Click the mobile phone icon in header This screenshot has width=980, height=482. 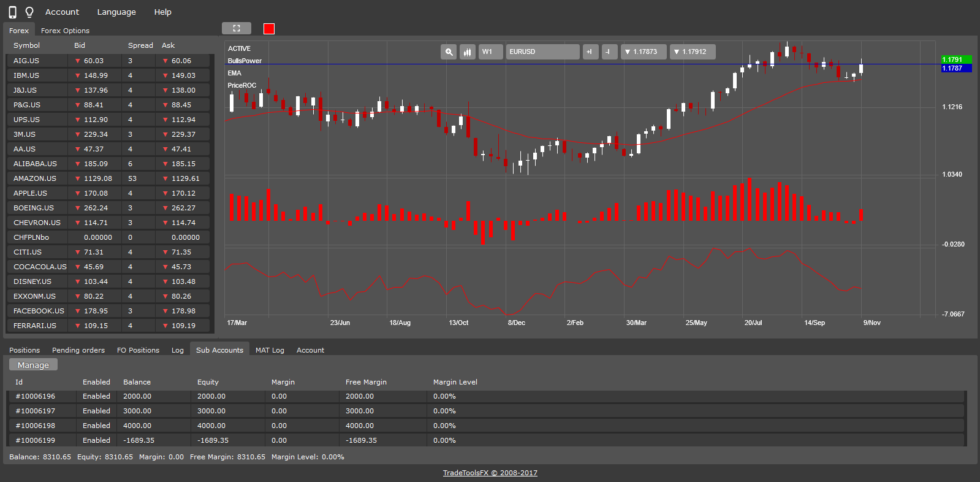pos(12,12)
